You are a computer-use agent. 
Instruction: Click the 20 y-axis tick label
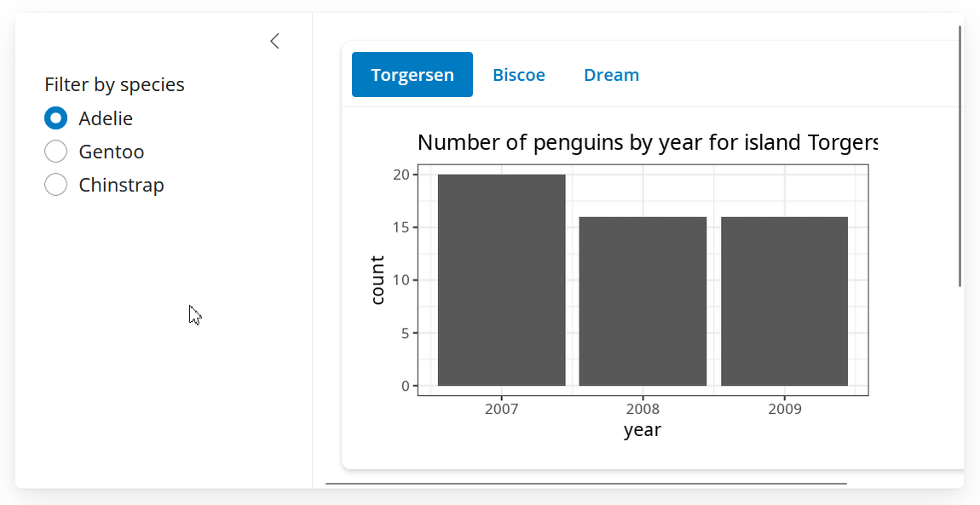click(x=401, y=175)
